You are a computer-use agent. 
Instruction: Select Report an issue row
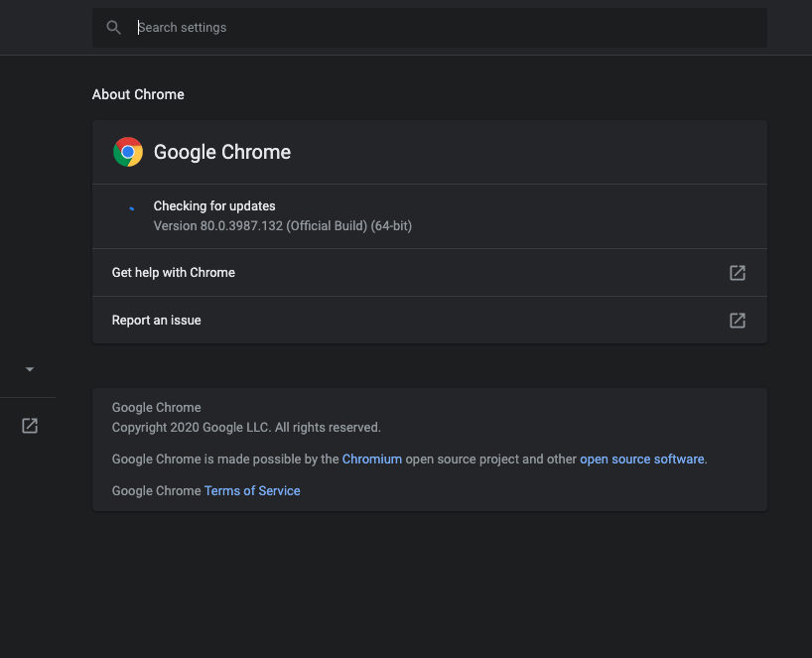tap(429, 320)
